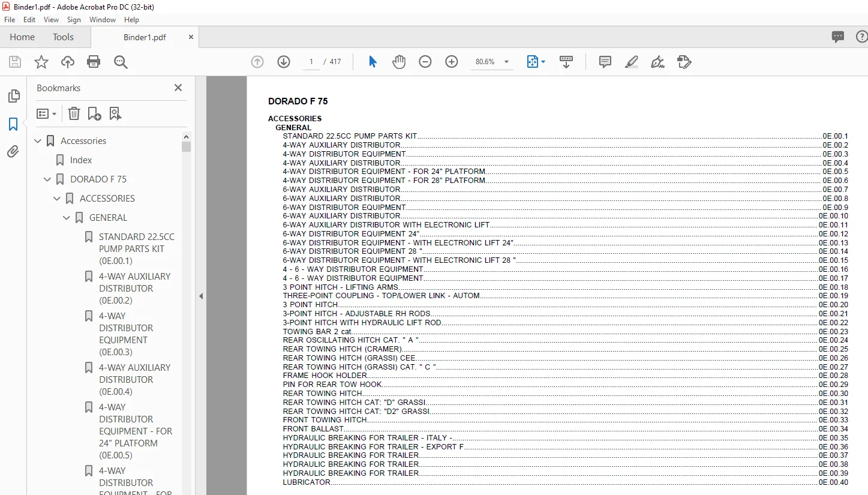
Task: Open the Sign menu
Action: coord(74,20)
